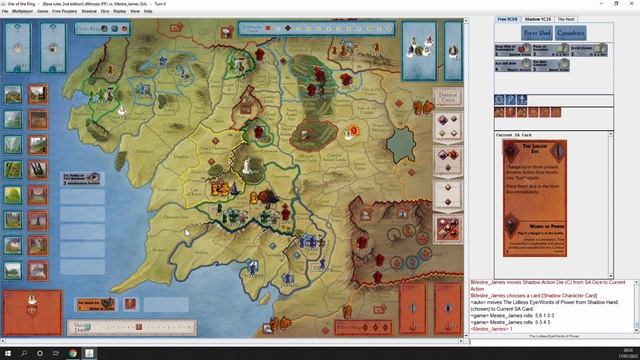Open the Replay menu
The width and height of the screenshot is (640, 360).
[x=120, y=11]
